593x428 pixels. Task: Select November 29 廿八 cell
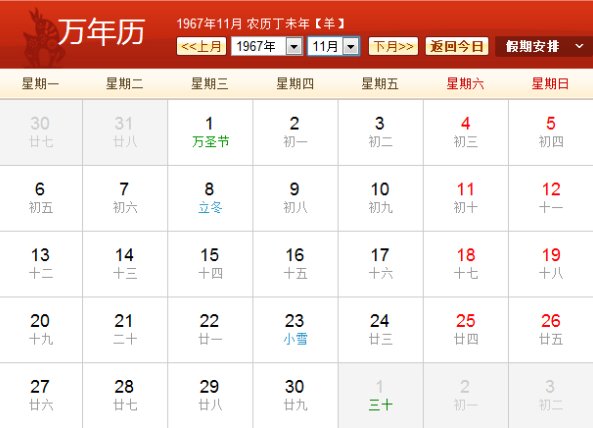point(210,395)
